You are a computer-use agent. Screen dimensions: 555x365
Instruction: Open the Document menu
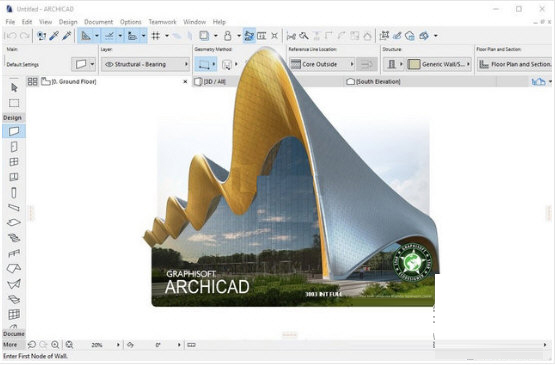tap(98, 22)
